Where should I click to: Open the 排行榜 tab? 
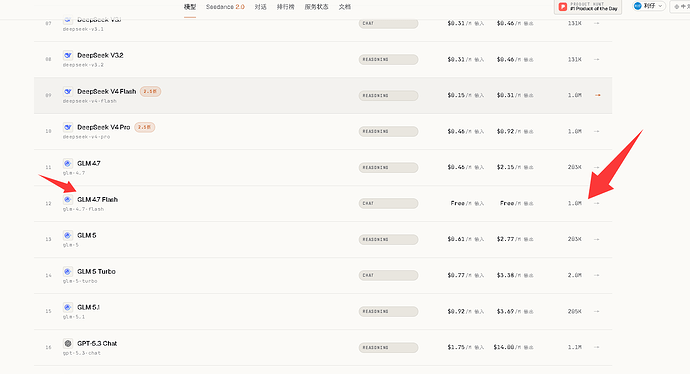pos(286,7)
